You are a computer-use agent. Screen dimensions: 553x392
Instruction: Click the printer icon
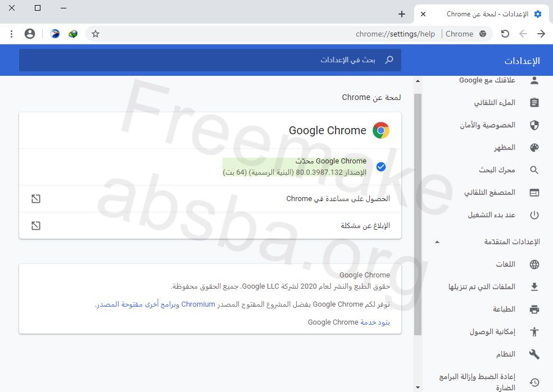tap(534, 309)
